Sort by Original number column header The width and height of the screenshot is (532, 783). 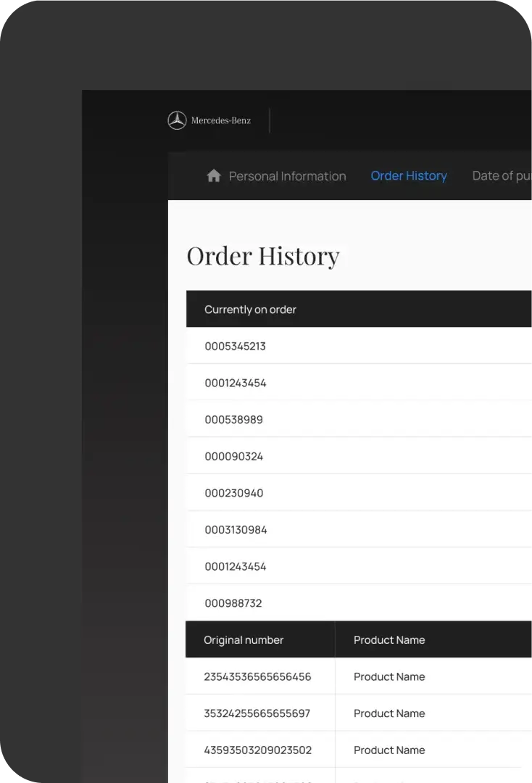pos(244,640)
